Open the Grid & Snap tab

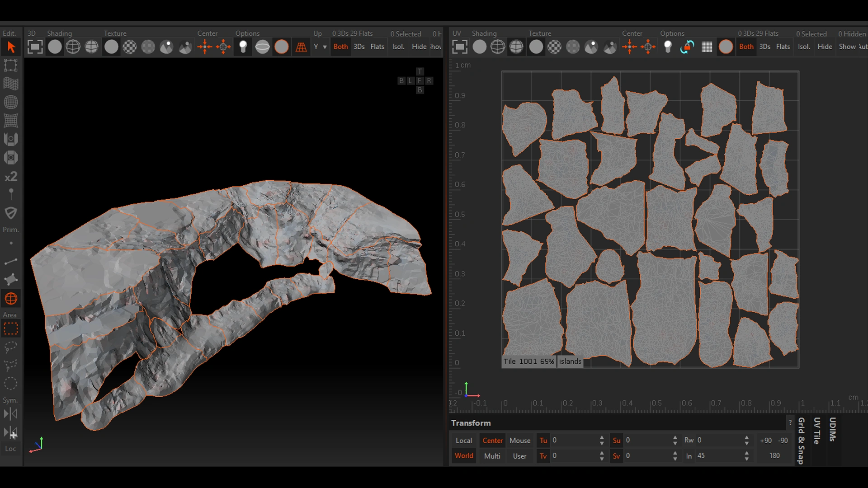pos(801,441)
